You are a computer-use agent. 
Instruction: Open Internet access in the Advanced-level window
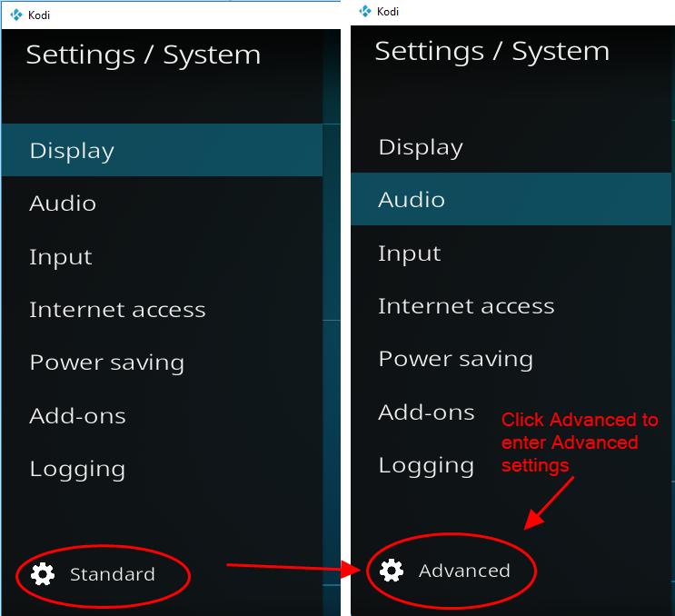466,306
